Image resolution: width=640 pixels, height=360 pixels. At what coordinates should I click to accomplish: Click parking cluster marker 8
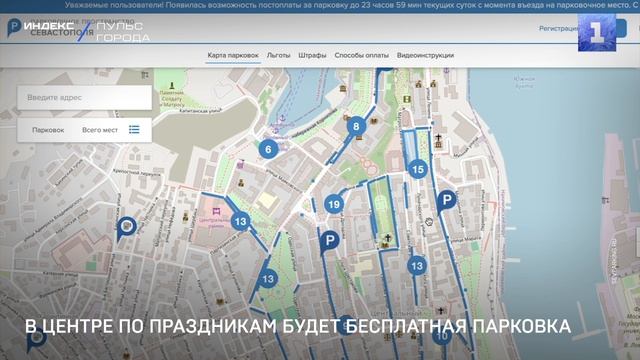356,126
